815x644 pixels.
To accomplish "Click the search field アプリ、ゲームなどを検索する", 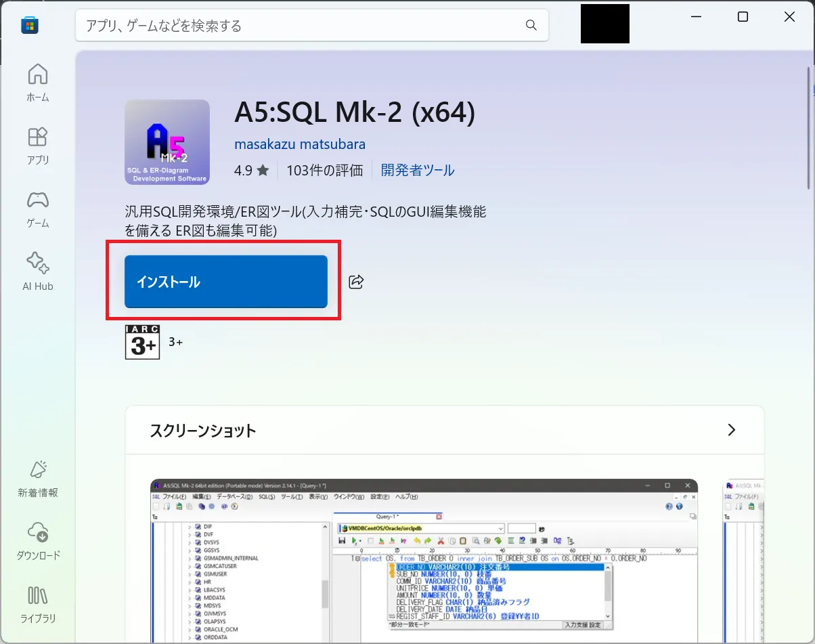I will click(311, 26).
